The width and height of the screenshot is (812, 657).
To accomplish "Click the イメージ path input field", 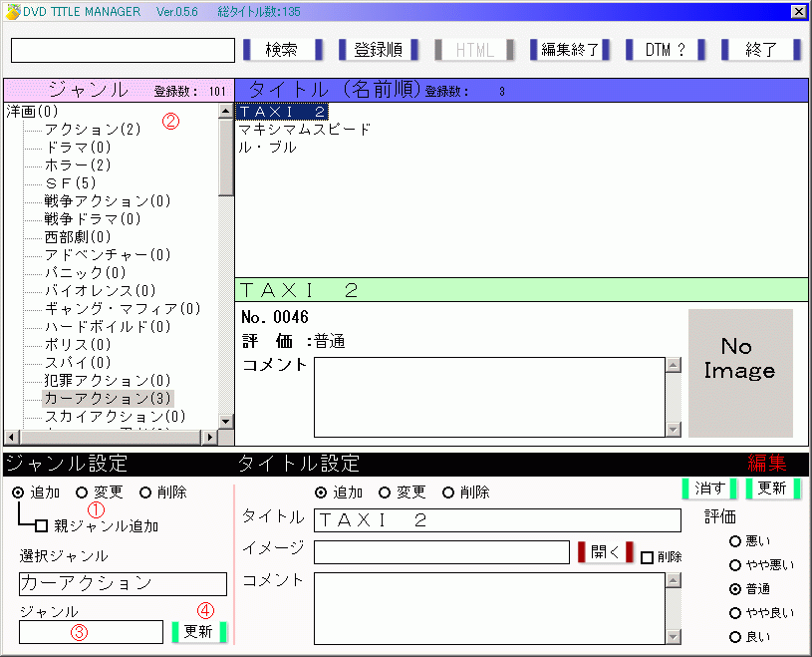I will (441, 552).
